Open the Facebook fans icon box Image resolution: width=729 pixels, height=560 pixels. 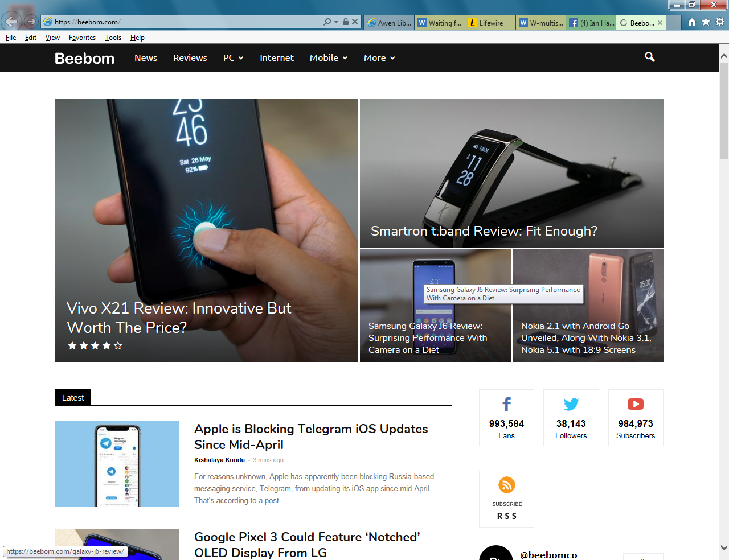506,405
